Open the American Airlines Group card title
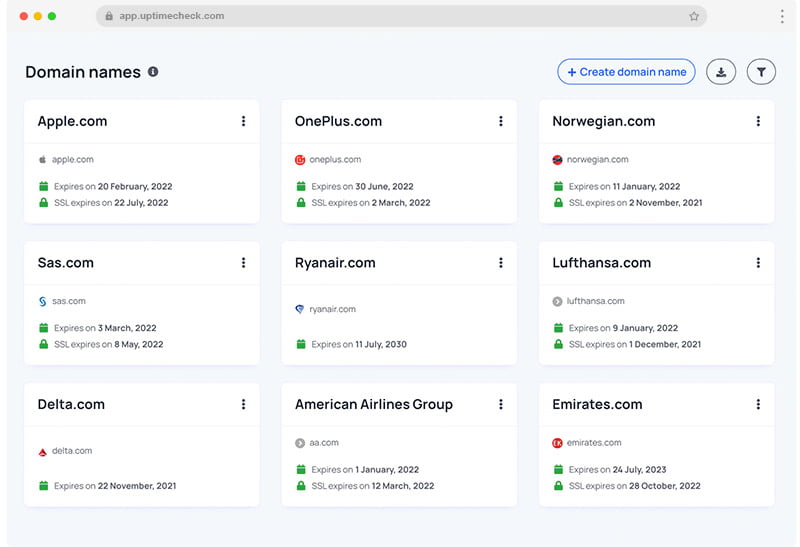 point(374,405)
